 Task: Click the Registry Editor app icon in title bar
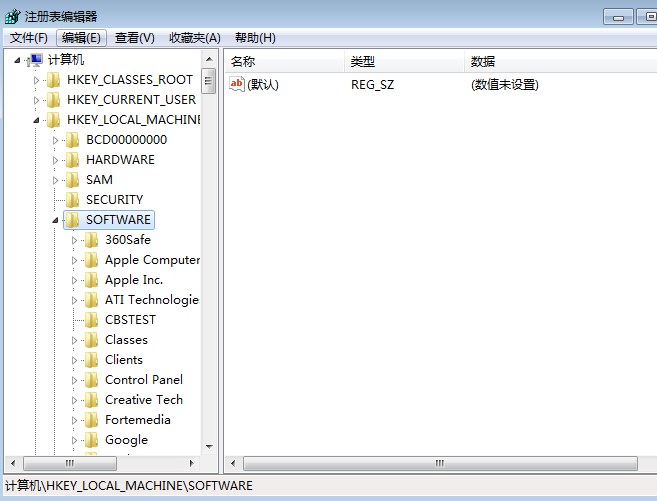tap(13, 16)
